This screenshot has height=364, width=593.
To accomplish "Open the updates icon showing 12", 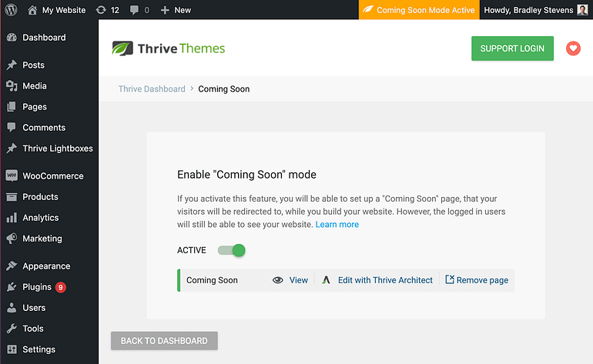I will 101,10.
